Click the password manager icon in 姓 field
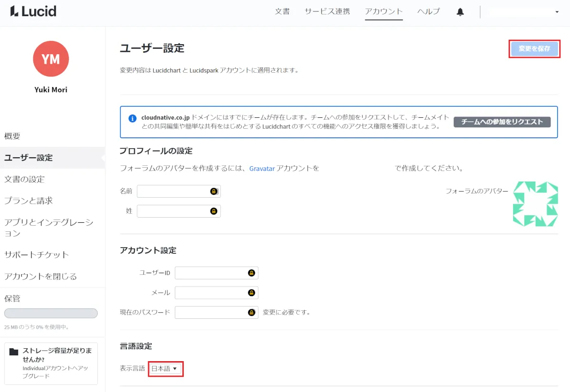The width and height of the screenshot is (570, 392). pyautogui.click(x=214, y=211)
